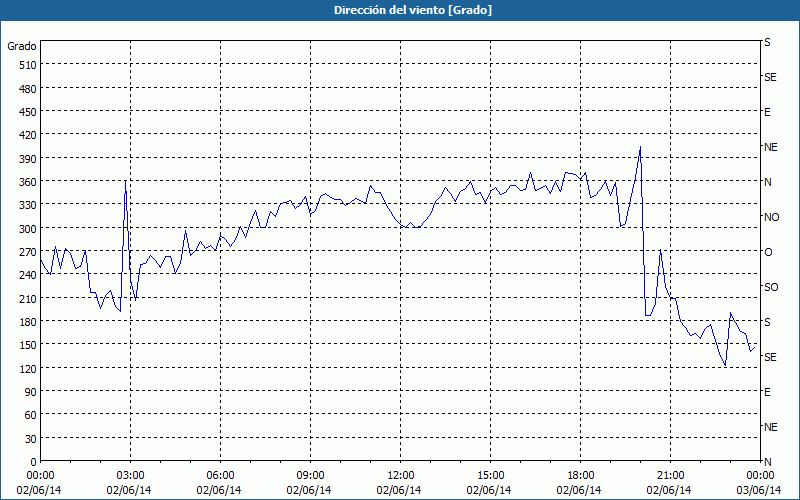Select the 510 value on the y-axis
Screen dimensions: 800x500
pos(29,65)
